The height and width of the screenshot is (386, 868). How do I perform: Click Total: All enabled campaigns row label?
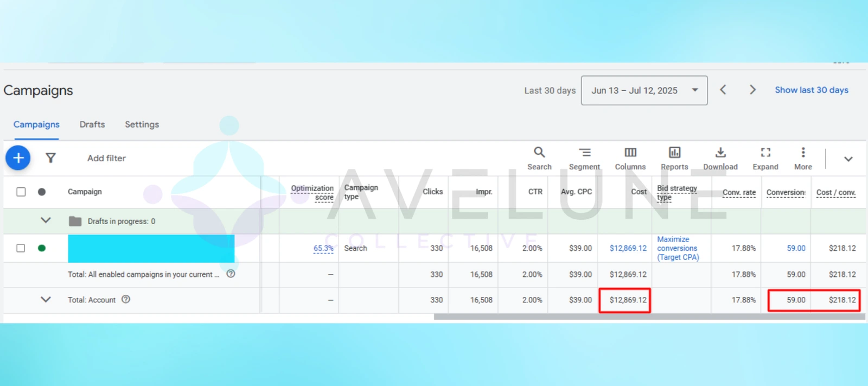click(x=143, y=274)
